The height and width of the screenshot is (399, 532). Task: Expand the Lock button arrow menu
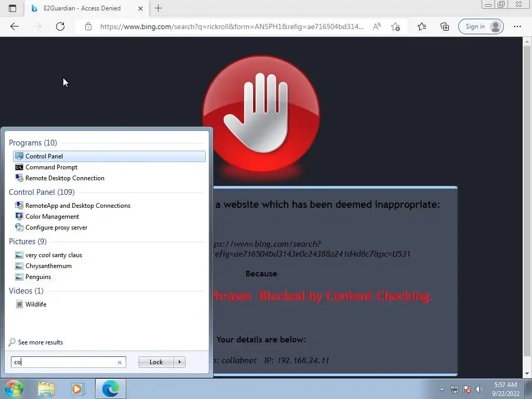179,362
